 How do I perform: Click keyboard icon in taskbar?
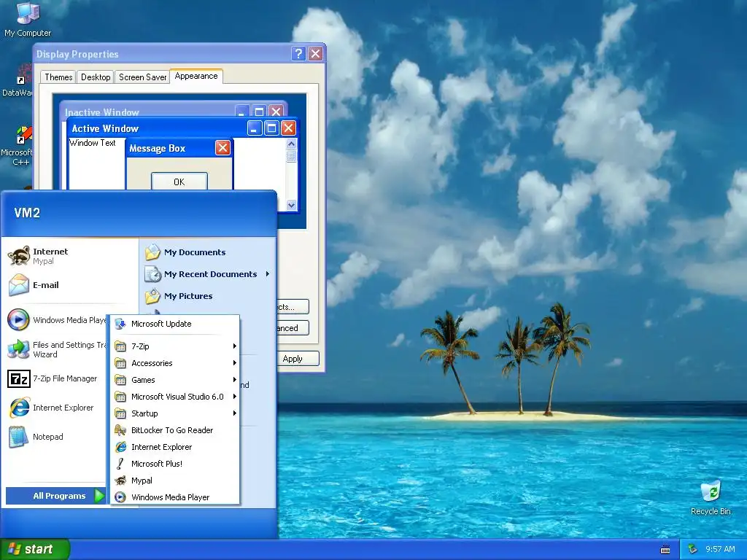[665, 550]
